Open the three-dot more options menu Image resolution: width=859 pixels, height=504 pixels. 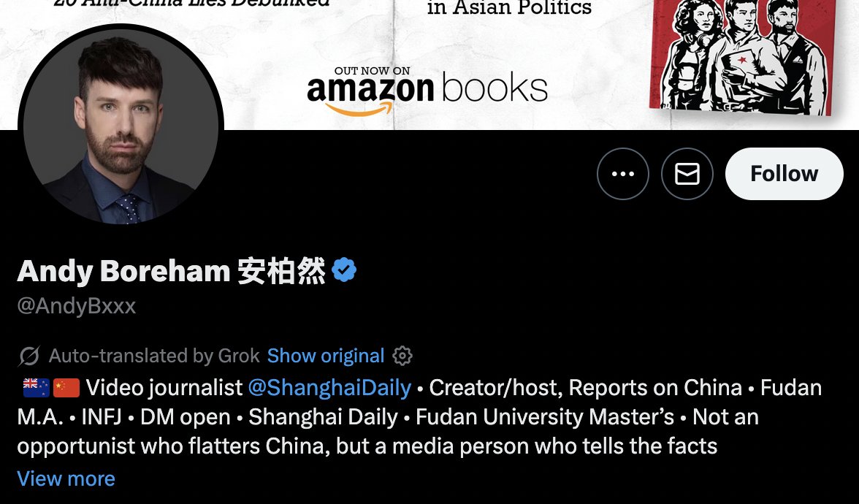pyautogui.click(x=623, y=174)
